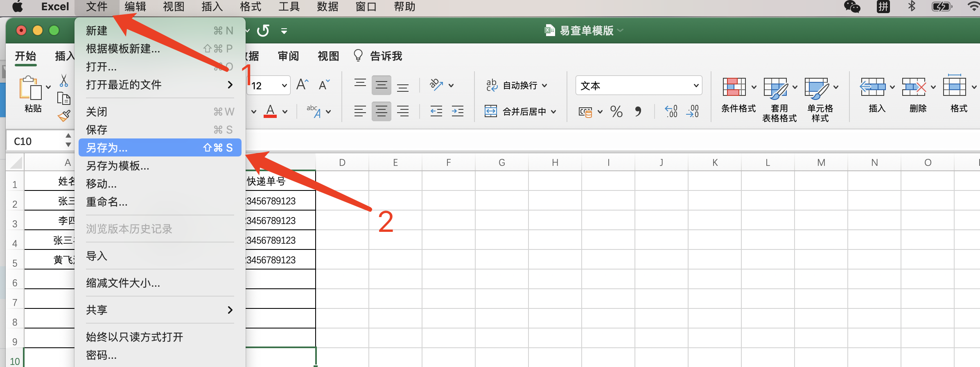Expand the orientation dropdown arrow
This screenshot has width=980, height=367.
[451, 86]
